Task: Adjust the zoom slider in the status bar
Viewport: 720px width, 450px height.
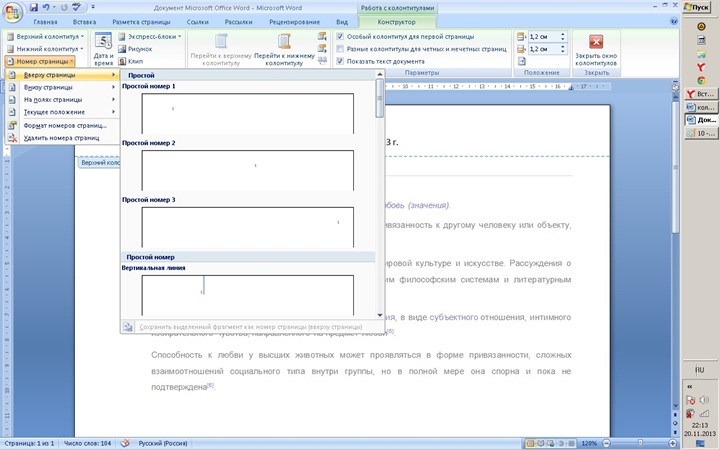Action: pos(640,443)
